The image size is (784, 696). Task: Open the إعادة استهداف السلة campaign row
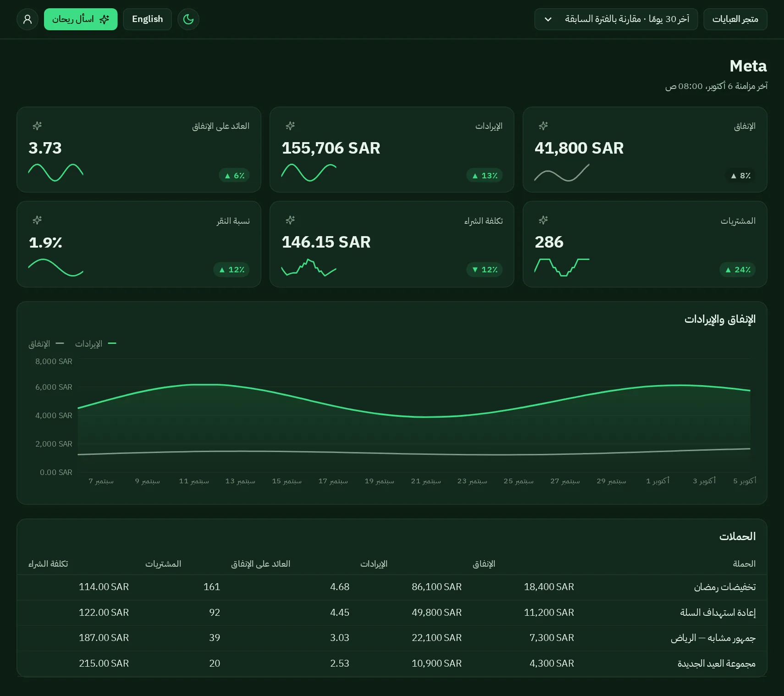pyautogui.click(x=392, y=613)
